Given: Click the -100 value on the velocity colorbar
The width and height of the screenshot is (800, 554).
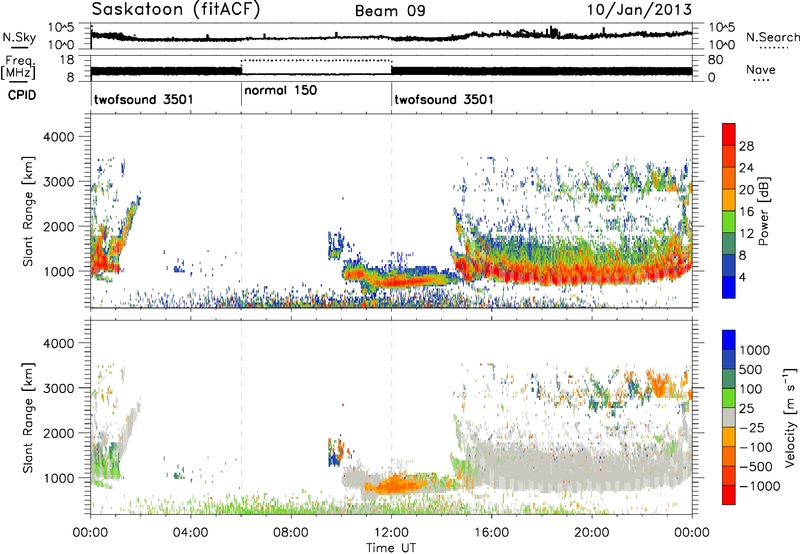Looking at the screenshot, I should tap(756, 447).
